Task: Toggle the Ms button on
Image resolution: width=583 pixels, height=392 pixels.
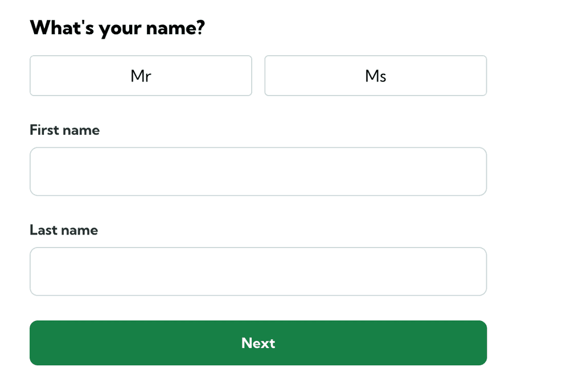Action: pos(375,76)
